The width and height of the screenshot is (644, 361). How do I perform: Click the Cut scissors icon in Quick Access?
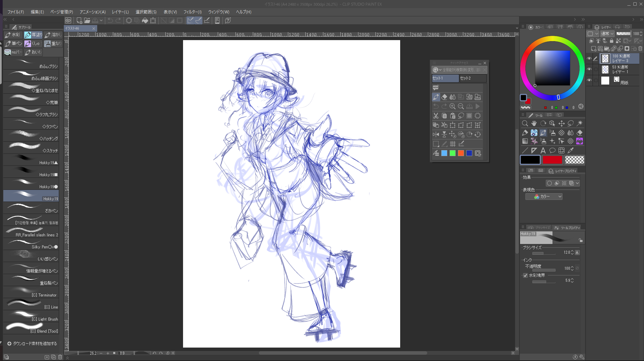(x=436, y=116)
